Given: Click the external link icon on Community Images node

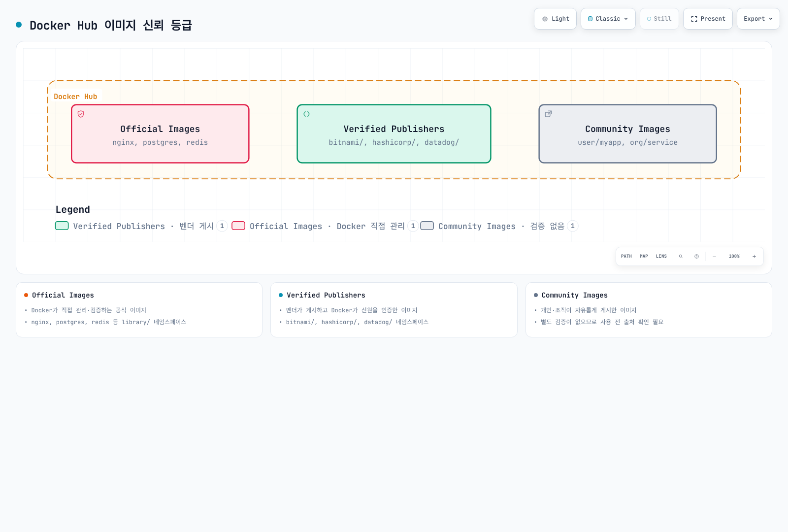Looking at the screenshot, I should (548, 114).
